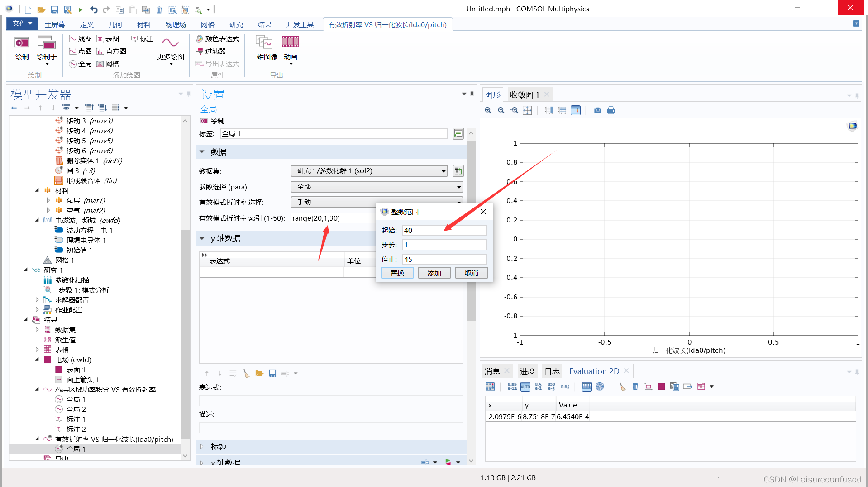Click the 标签 label input field

coord(334,133)
